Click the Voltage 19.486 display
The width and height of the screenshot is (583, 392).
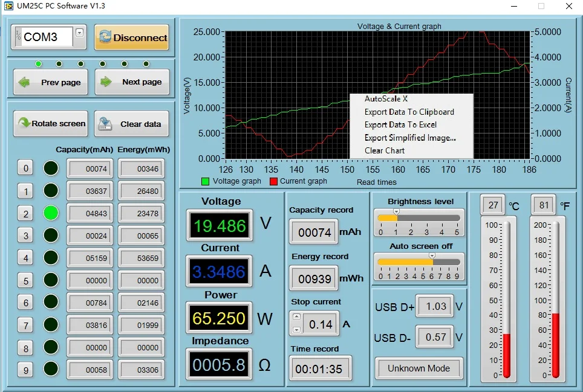click(x=220, y=225)
